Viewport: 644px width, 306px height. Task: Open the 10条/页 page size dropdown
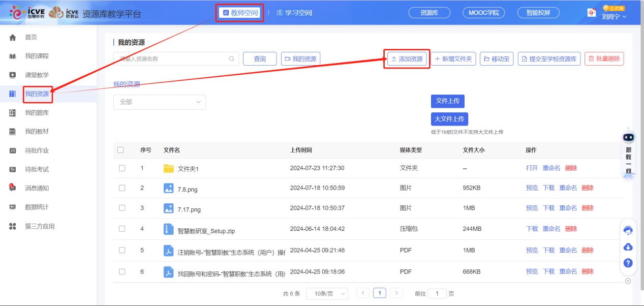(327, 294)
